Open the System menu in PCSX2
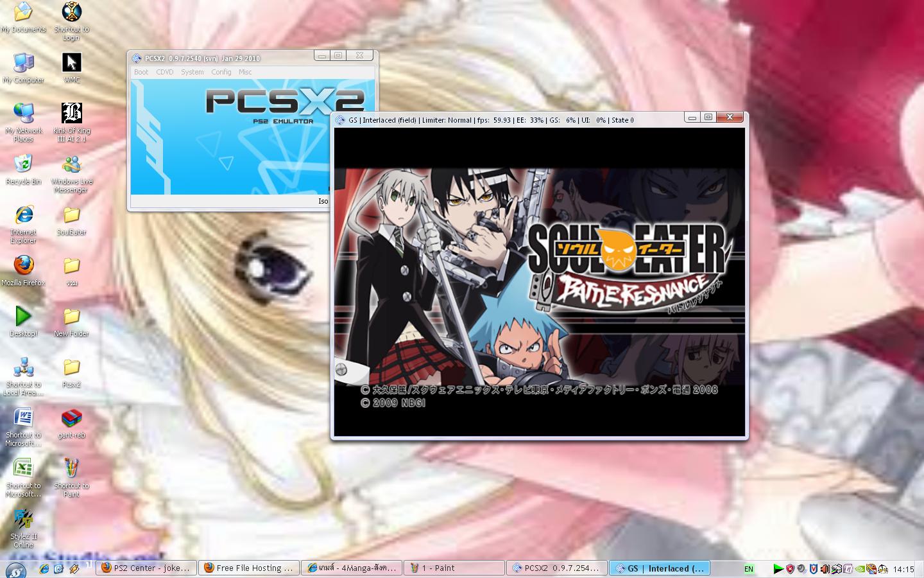Viewport: 924px width, 578px height. coord(193,72)
